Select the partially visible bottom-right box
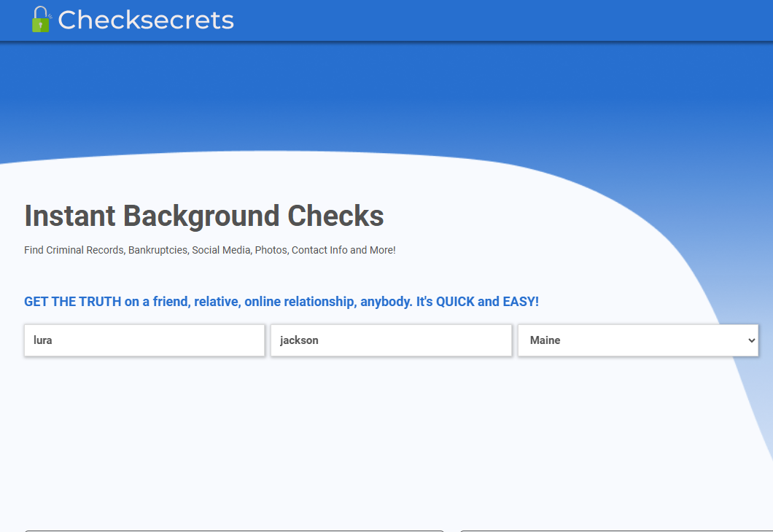This screenshot has width=773, height=532. [x=616, y=530]
